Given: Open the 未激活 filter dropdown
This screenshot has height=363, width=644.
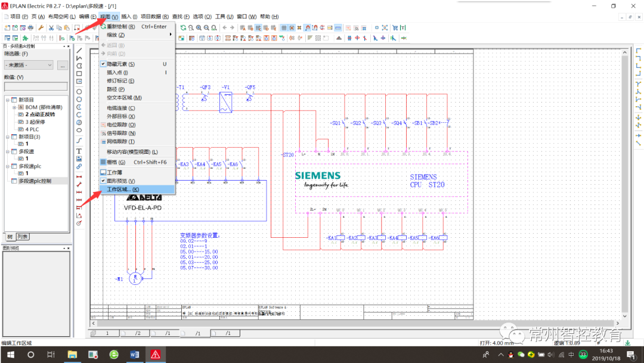Looking at the screenshot, I should tap(29, 65).
